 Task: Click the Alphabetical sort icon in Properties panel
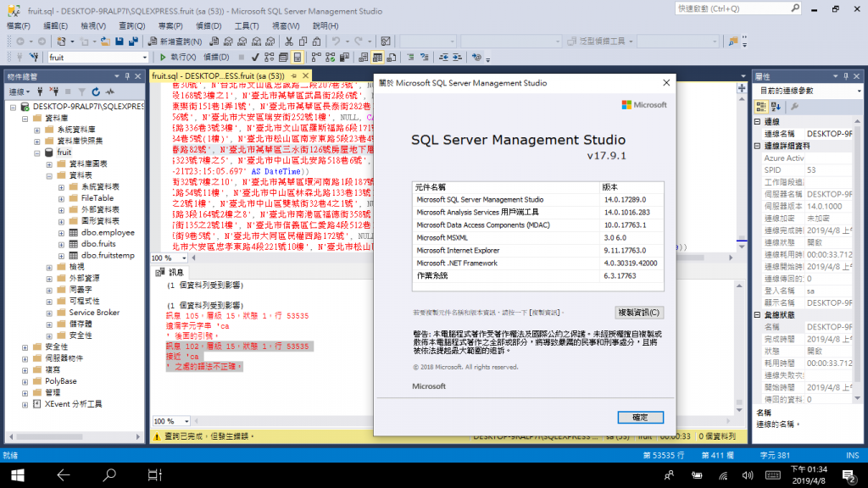776,106
